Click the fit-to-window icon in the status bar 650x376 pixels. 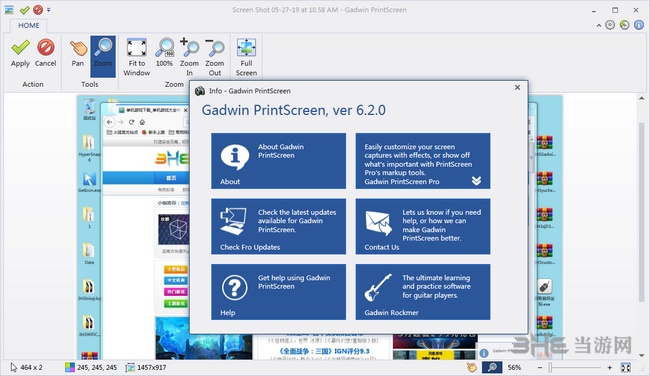coord(626,367)
